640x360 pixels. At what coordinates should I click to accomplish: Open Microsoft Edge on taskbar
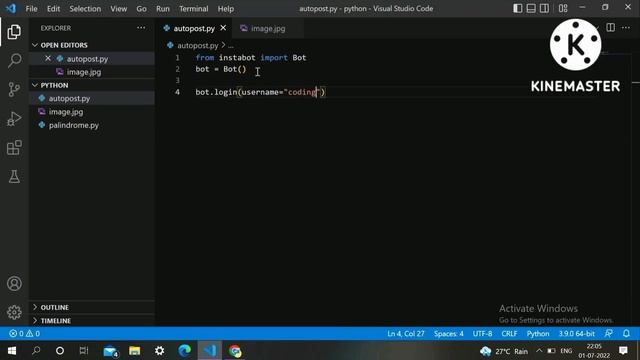[185, 351]
